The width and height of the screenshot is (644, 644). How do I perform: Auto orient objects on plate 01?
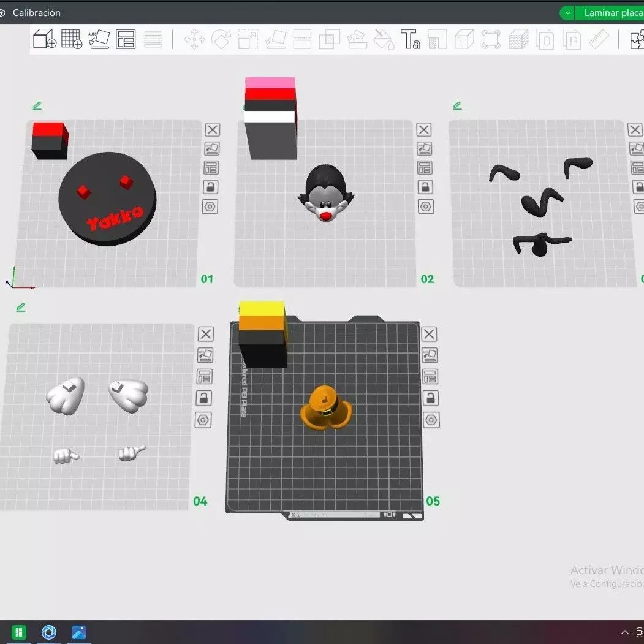[212, 149]
